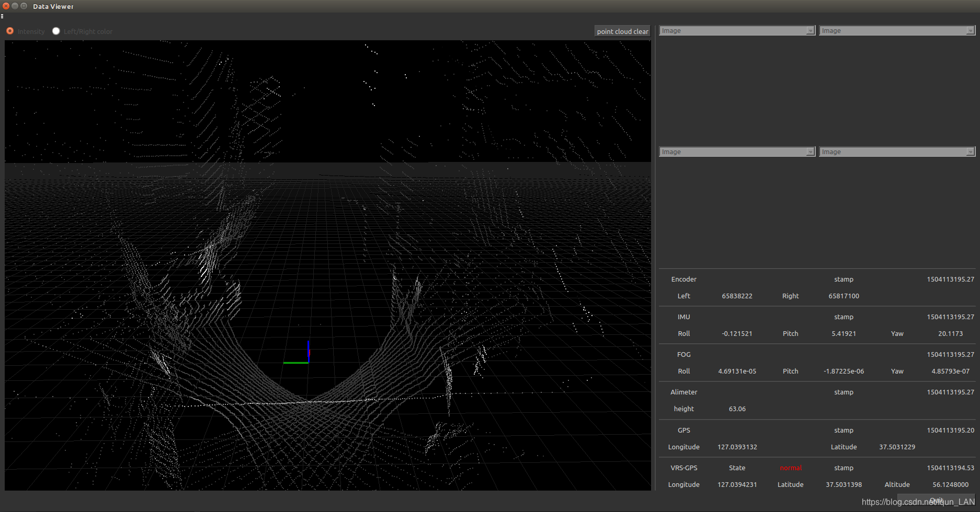Click FOG Yaw value 4.85793e-07
This screenshot has height=512, width=980.
click(x=950, y=371)
